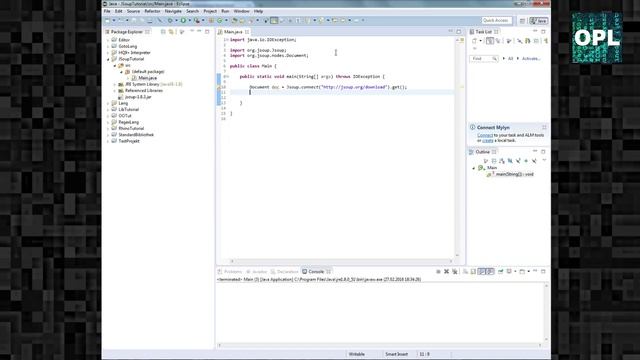Expand JRE System Library node
This screenshot has width=640, height=360.
tap(115, 84)
